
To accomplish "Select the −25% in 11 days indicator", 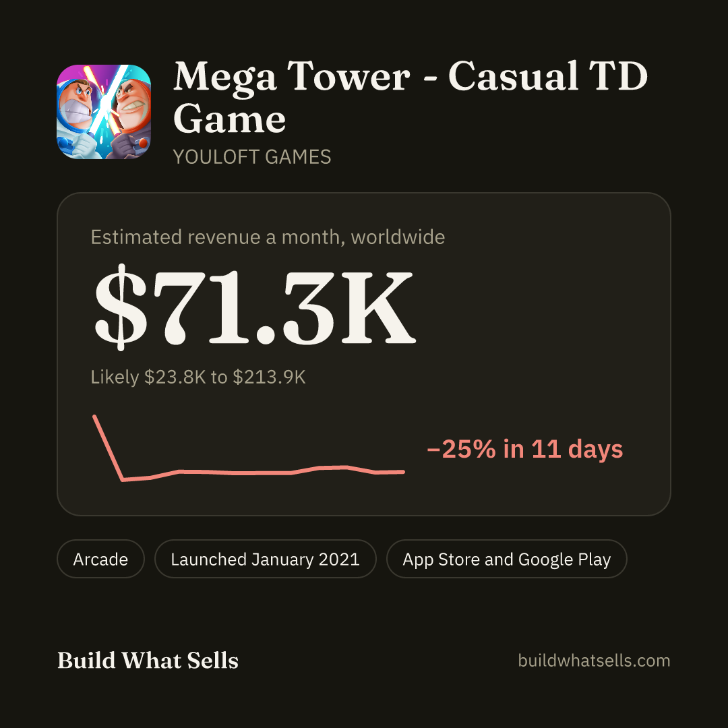I will [x=524, y=449].
